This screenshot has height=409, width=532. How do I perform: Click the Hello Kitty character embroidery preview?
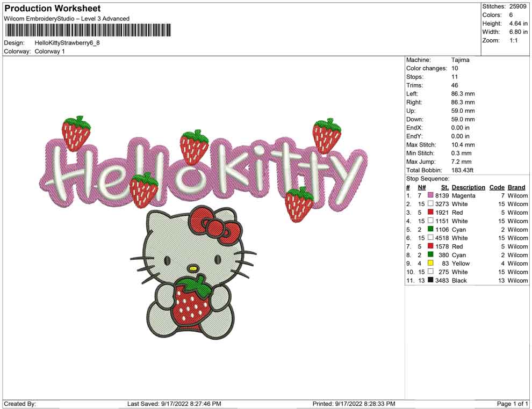[193, 273]
